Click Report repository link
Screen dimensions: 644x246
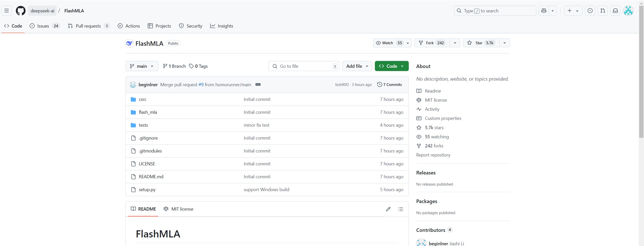coord(433,155)
